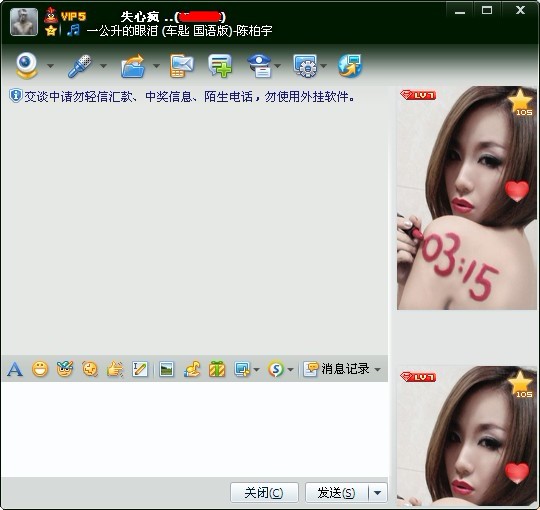Click the LV7 badge on upper QQ show
Viewport: 540px width, 510px height.
coord(418,95)
